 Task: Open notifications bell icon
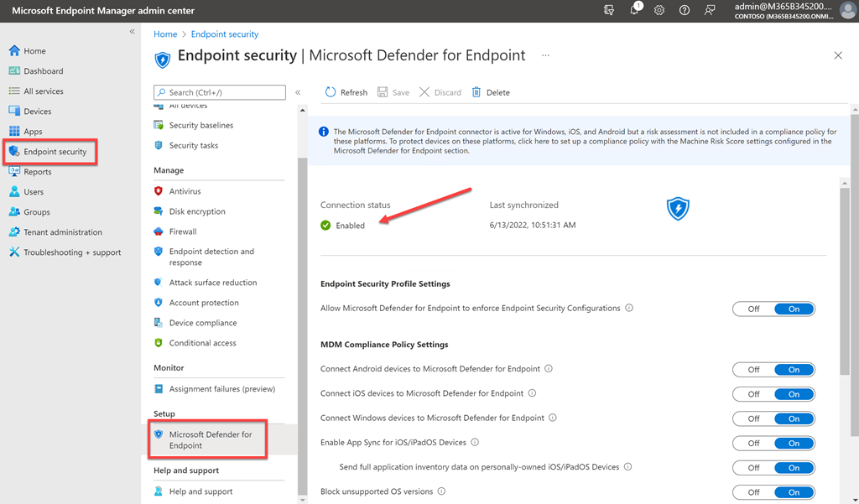pyautogui.click(x=635, y=10)
